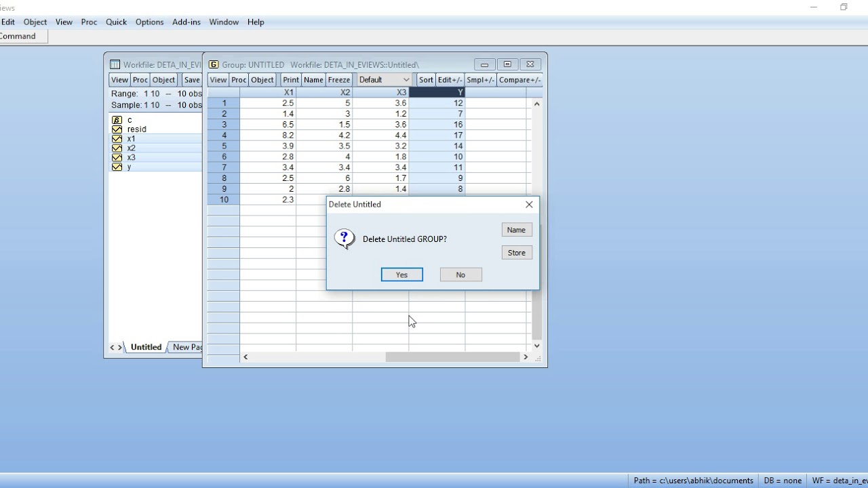Image resolution: width=868 pixels, height=488 pixels.
Task: Toggle Compare+/- in Group window
Action: point(520,80)
